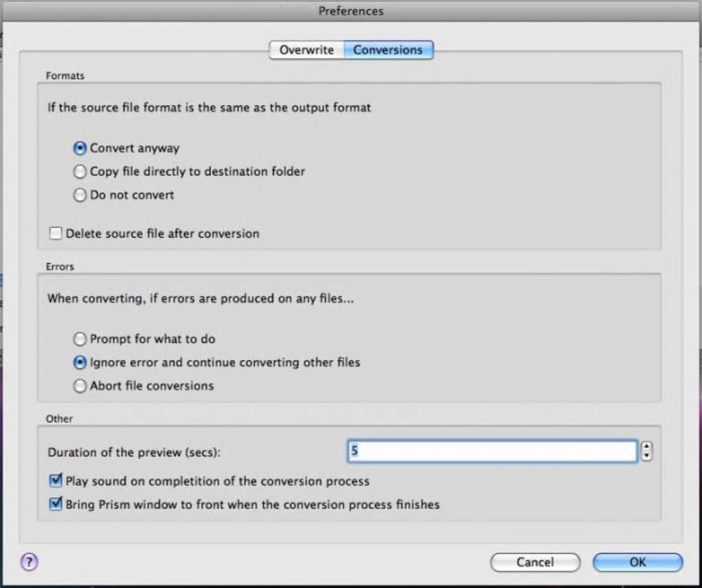Screen dimensions: 702x588
Task: Select Ignore error and continue converting
Action: point(80,362)
